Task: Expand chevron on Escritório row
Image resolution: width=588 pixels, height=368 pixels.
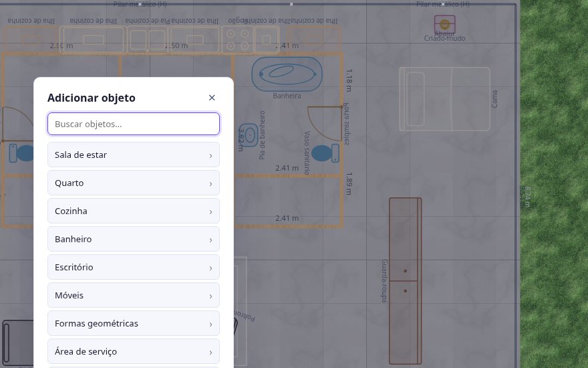Action: [210, 268]
